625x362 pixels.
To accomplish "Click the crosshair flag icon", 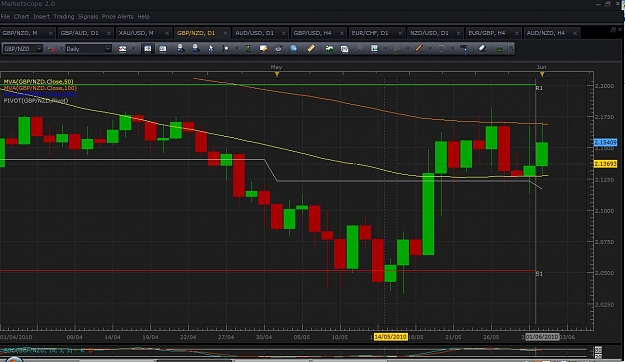I will (226, 48).
